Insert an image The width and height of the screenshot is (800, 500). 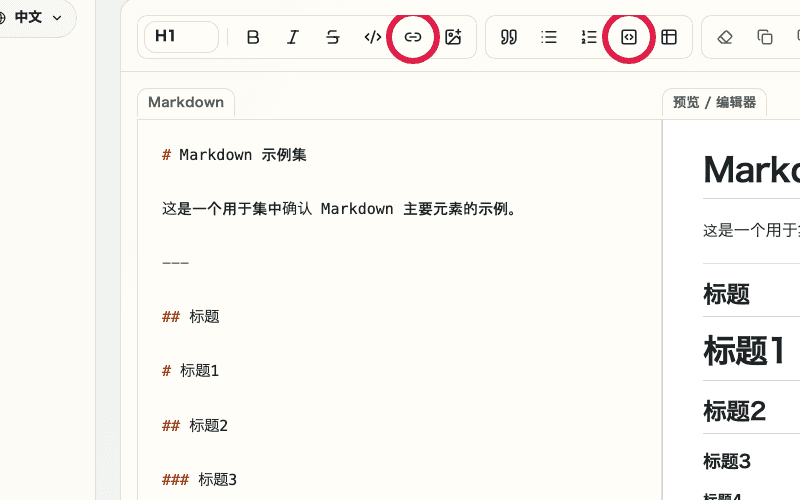[453, 37]
